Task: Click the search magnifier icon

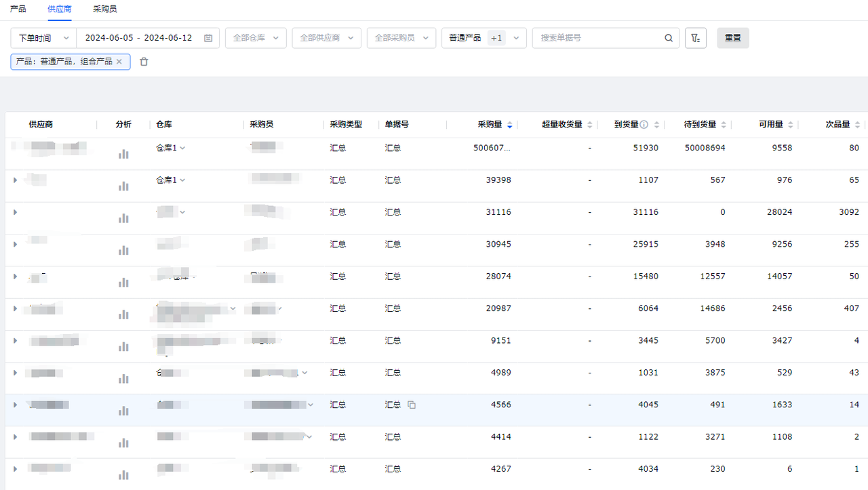Action: [x=669, y=38]
